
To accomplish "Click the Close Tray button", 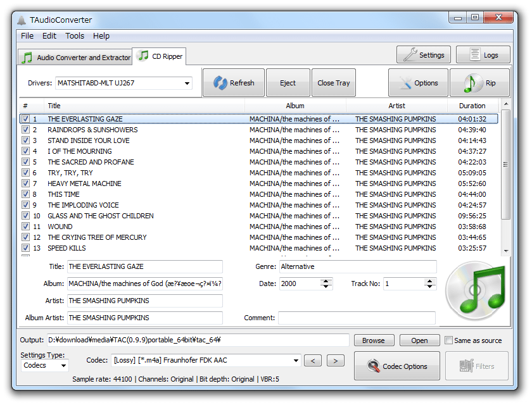I will point(334,83).
